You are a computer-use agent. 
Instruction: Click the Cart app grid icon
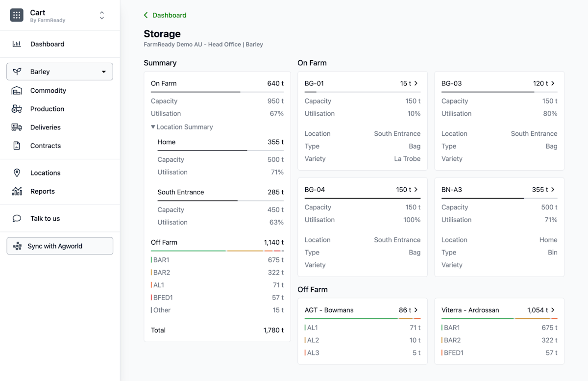[17, 15]
